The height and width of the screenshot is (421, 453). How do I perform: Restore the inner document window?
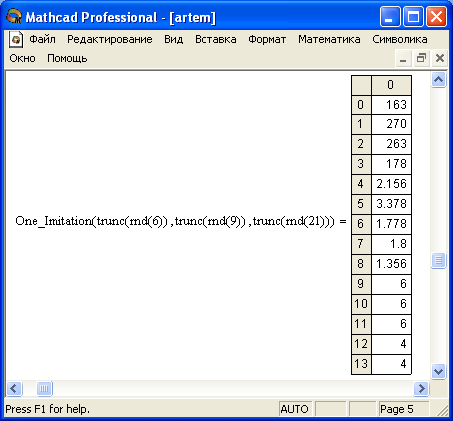click(x=421, y=58)
